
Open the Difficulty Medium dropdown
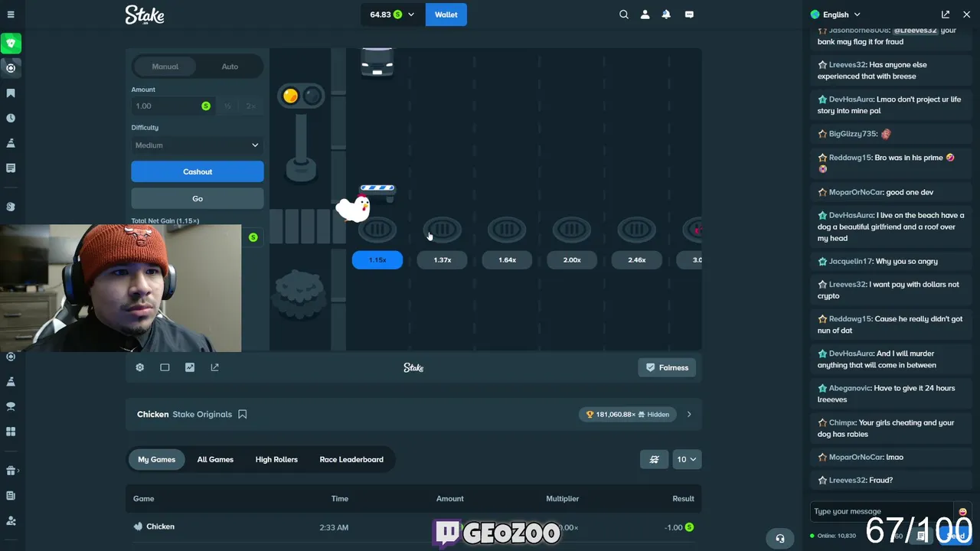[x=198, y=145]
